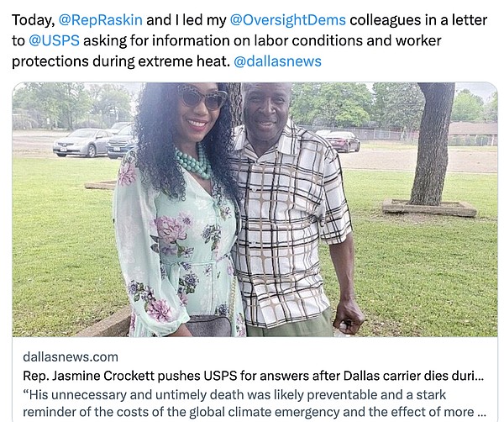Viewport: 504px width, 422px height.
Task: Click the @USPS mention
Action: pos(54,41)
